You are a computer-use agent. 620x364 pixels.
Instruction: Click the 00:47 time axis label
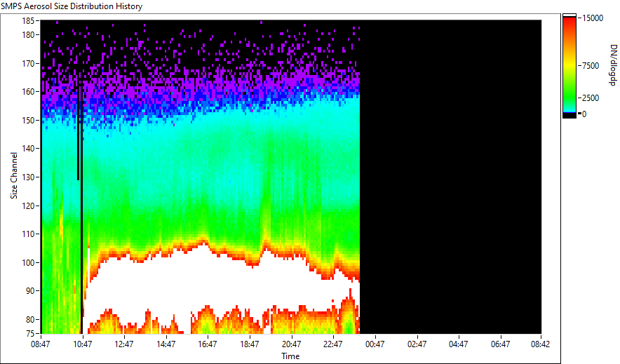[x=375, y=344]
